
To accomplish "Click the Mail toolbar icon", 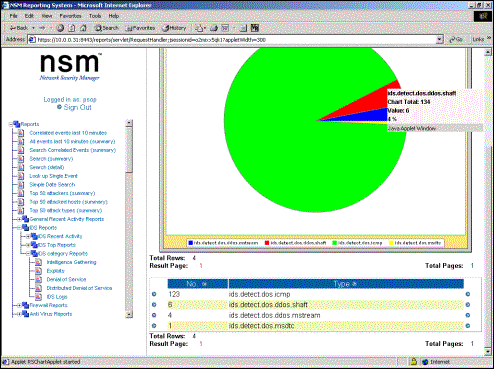I will [200, 28].
